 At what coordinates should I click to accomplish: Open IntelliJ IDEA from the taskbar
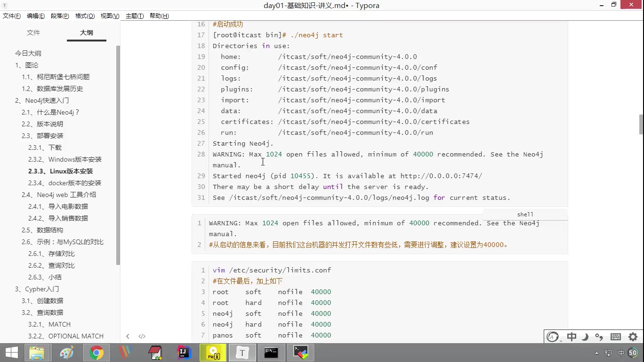pyautogui.click(x=184, y=353)
